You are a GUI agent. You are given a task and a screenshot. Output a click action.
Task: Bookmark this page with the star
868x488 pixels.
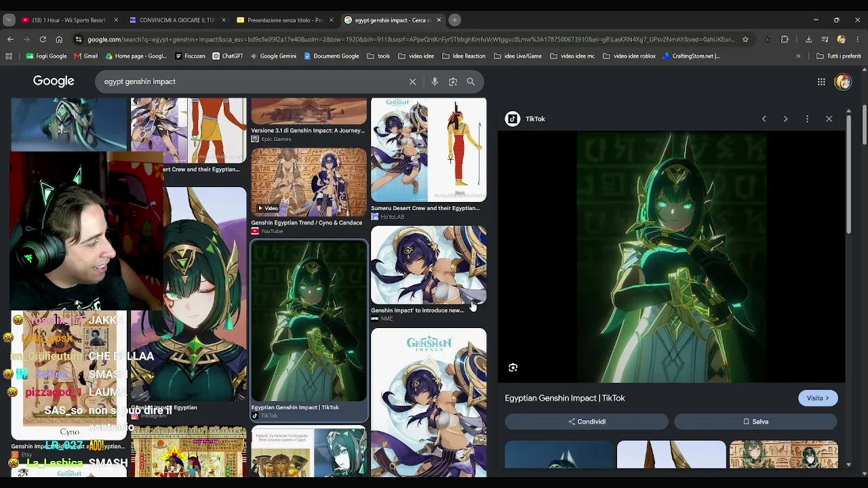tap(745, 39)
